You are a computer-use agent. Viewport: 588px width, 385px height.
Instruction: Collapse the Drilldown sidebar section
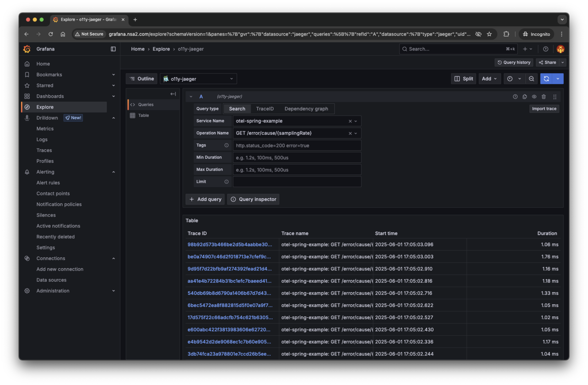(113, 118)
